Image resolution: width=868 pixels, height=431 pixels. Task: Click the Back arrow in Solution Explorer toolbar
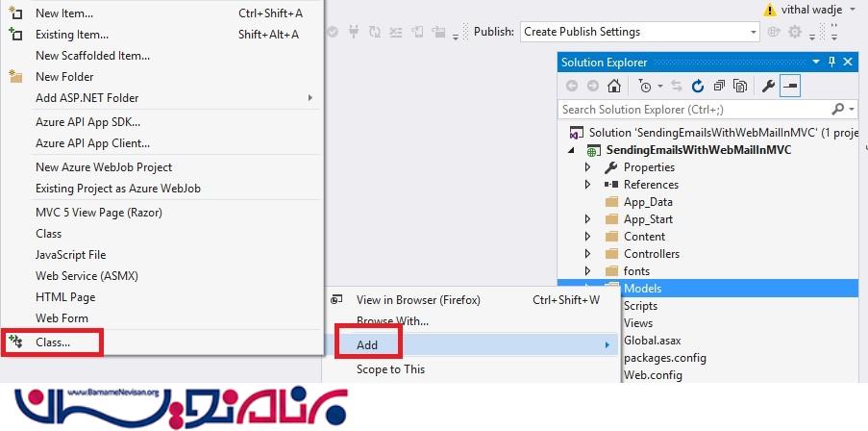coord(572,86)
